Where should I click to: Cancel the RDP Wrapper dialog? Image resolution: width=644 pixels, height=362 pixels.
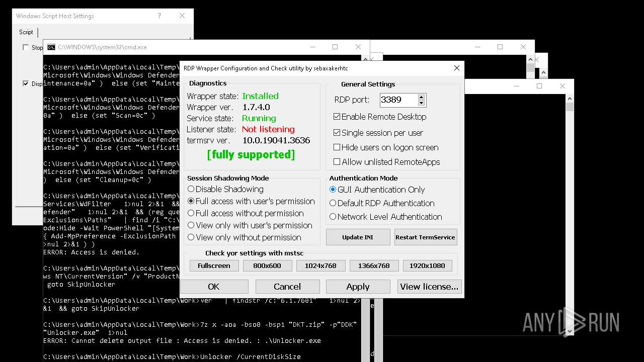tap(287, 287)
